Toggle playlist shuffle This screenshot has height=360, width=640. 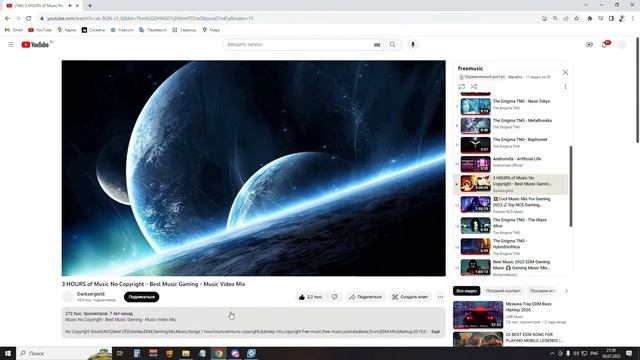point(474,87)
